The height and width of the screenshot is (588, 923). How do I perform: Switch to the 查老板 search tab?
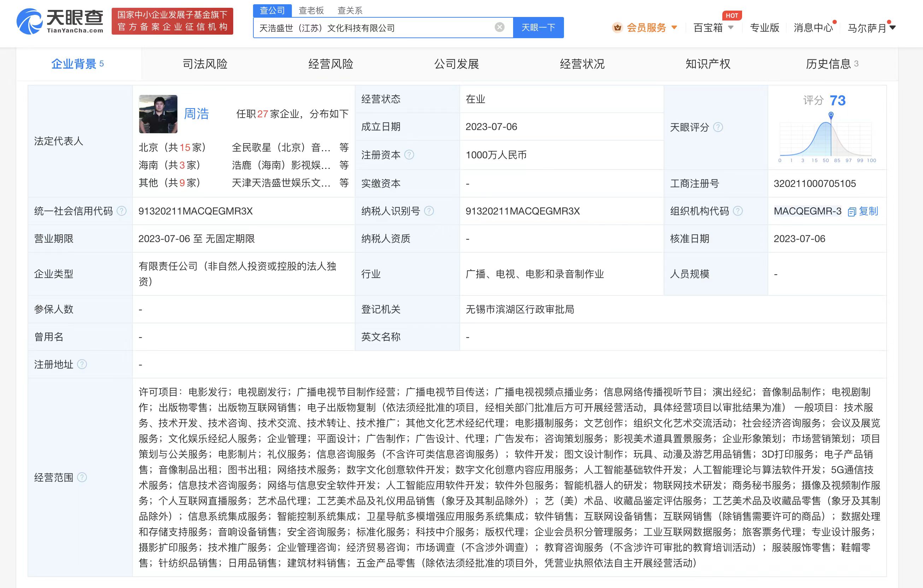click(311, 10)
